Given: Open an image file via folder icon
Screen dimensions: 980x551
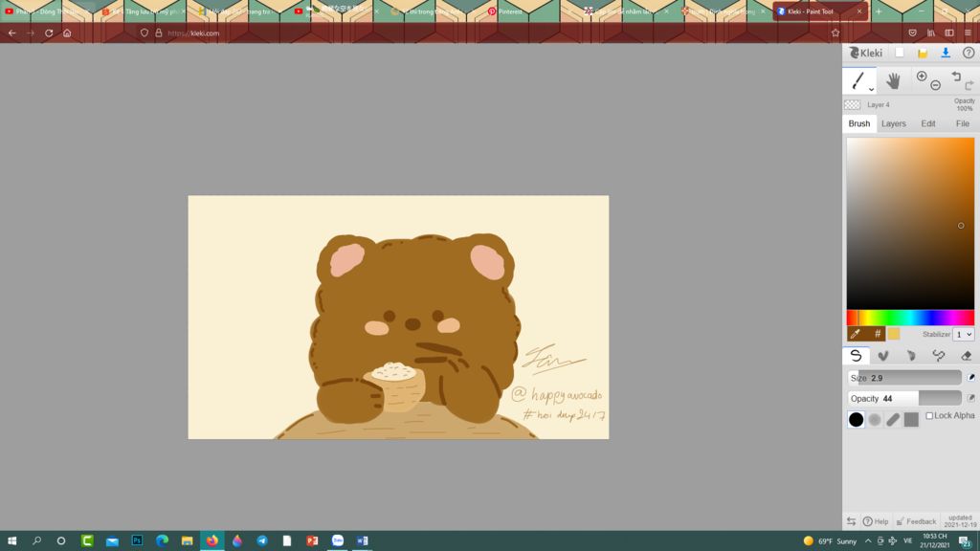Looking at the screenshot, I should coord(923,54).
